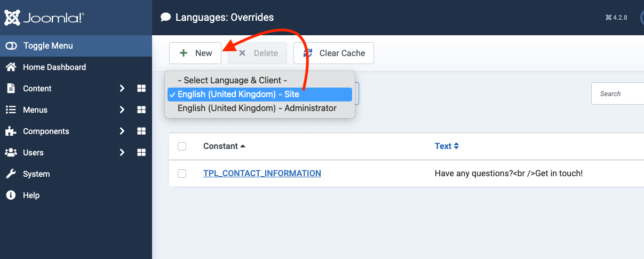The width and height of the screenshot is (644, 259).
Task: Open the TPL_CONTACT_INFORMATION override link
Action: coord(262,174)
